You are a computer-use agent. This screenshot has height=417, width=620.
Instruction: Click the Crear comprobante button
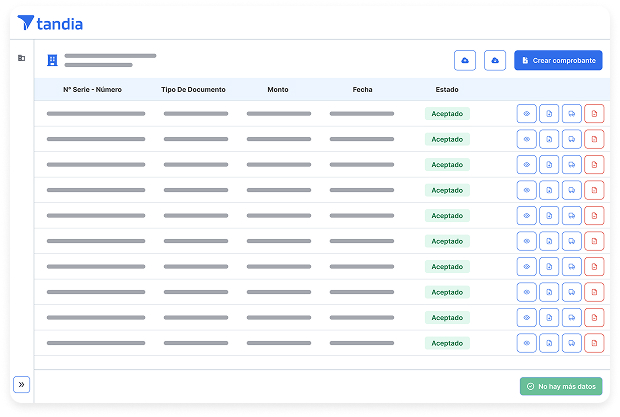(558, 61)
